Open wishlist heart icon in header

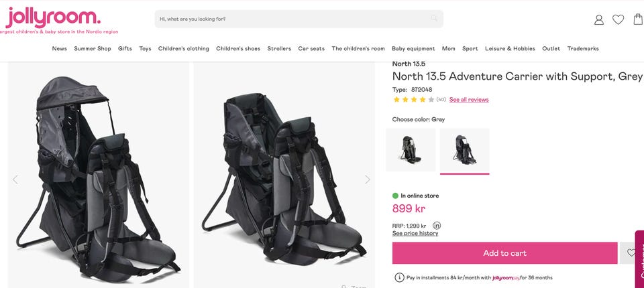pos(618,19)
